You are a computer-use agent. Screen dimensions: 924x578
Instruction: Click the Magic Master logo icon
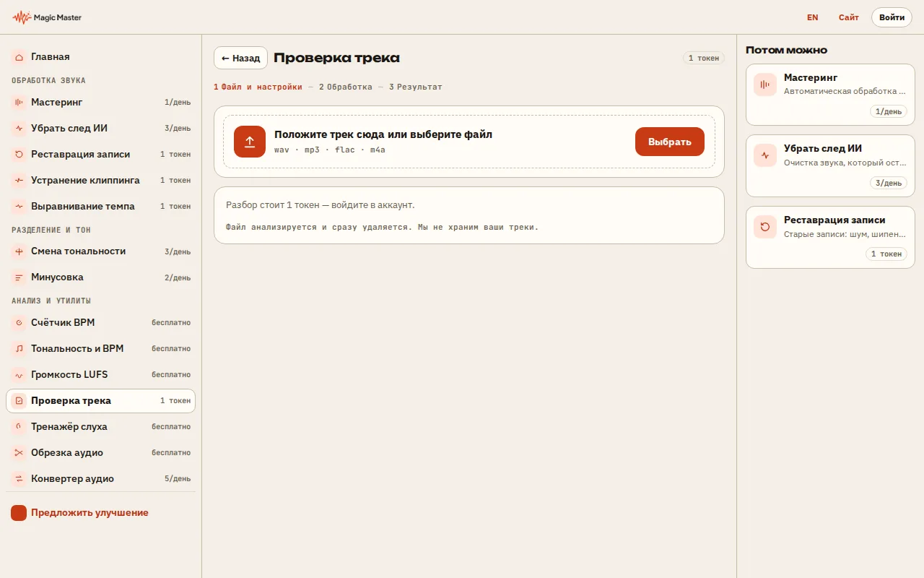pos(22,17)
